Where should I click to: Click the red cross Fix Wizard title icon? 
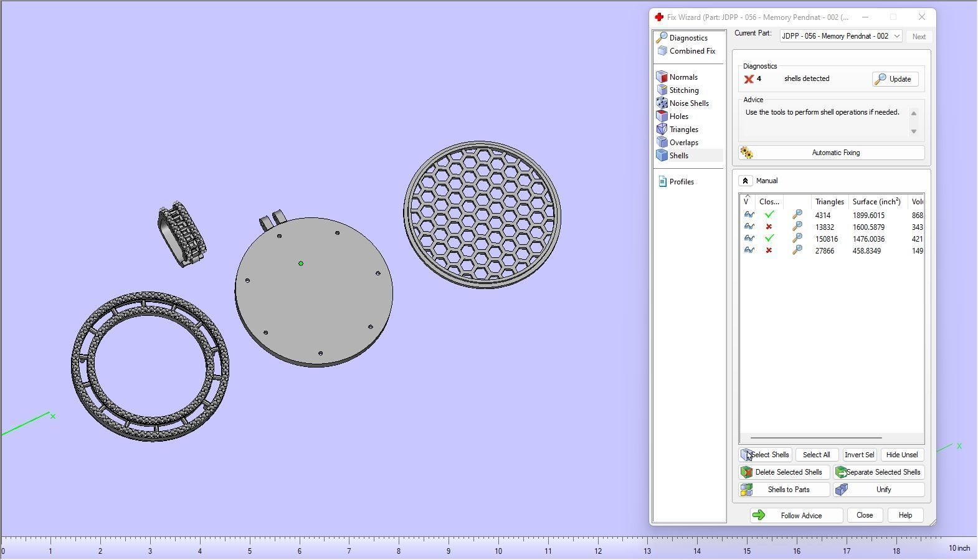[659, 17]
